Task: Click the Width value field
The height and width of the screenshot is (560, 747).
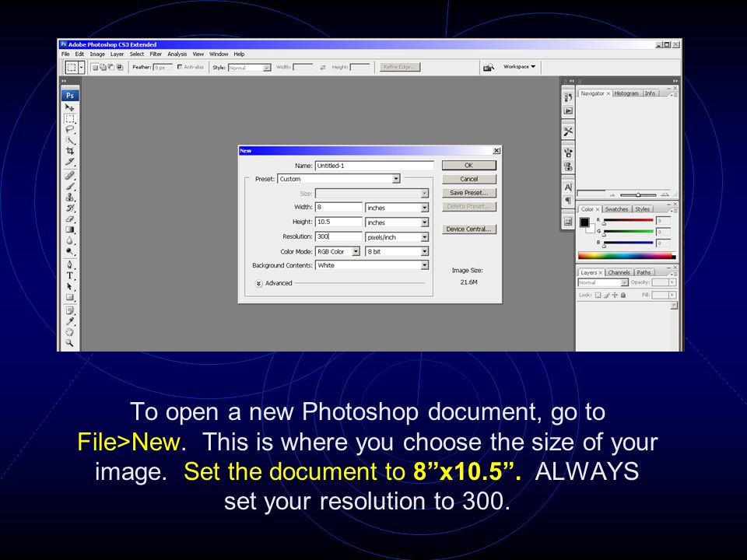Action: [338, 207]
